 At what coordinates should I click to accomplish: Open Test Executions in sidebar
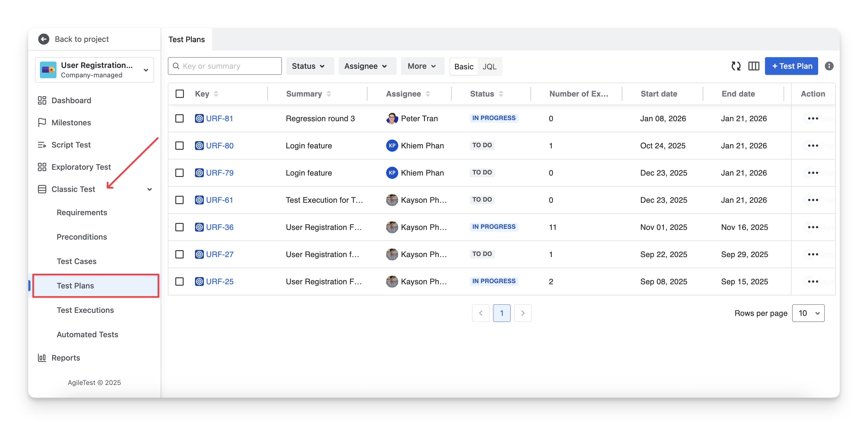tap(85, 310)
